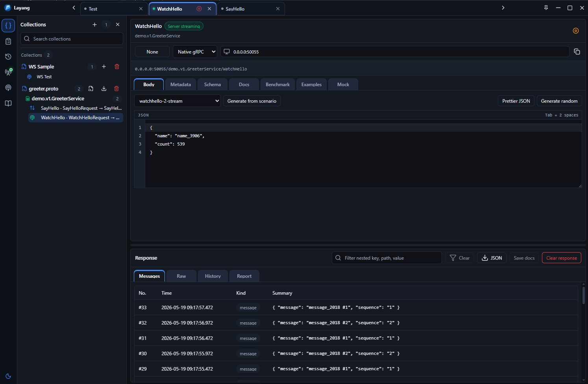The image size is (588, 384).
Task: Open the watchhello-2-stream scenario dropdown
Action: click(x=178, y=101)
